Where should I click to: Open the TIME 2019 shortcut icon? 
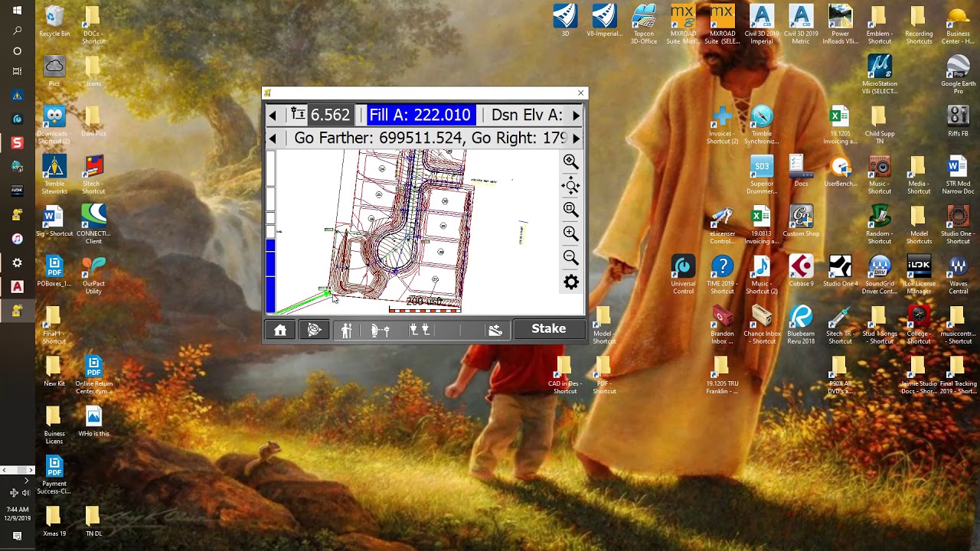pos(722,275)
